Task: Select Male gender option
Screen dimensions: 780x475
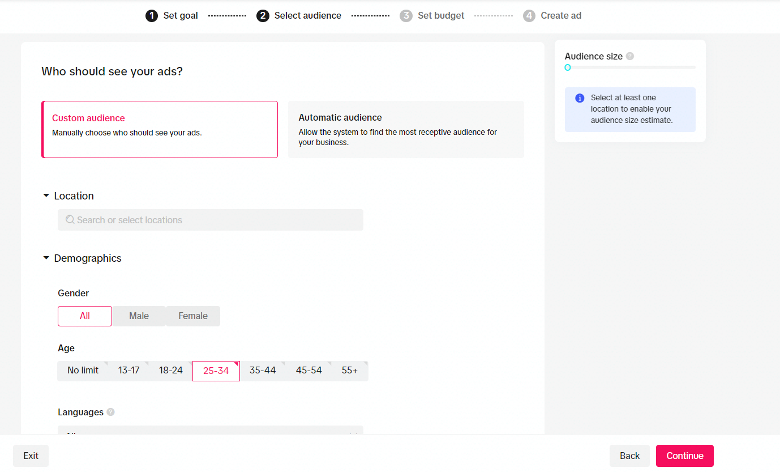Action: [139, 316]
